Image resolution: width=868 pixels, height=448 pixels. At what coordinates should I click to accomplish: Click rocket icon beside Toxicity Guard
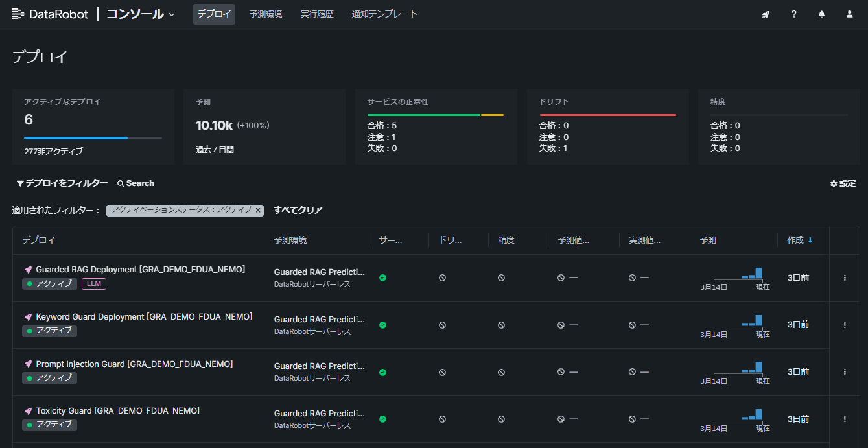(x=28, y=411)
